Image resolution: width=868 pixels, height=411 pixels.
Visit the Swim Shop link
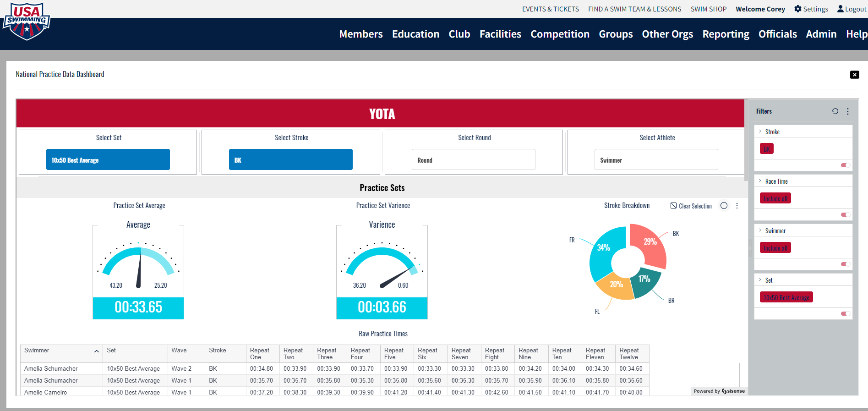point(709,9)
